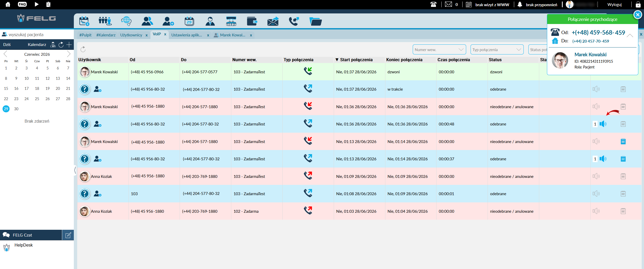
Task: Click the FELG Czat compose icon
Action: 68,235
